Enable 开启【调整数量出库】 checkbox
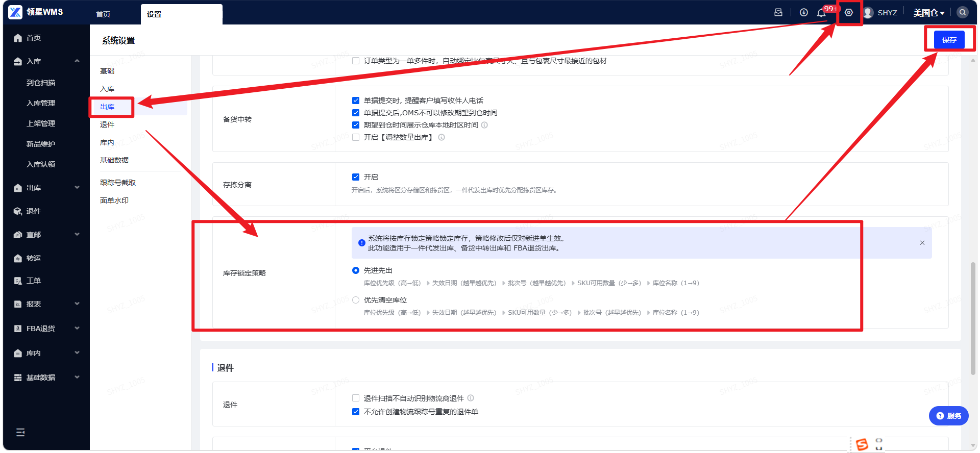Screen dimensions: 980x453 [356, 137]
